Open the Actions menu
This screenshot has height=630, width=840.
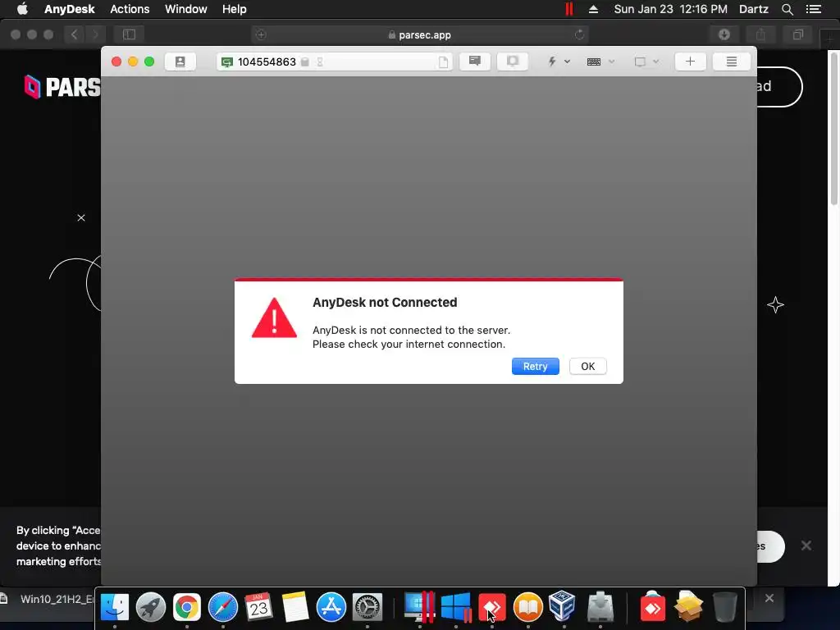[130, 9]
